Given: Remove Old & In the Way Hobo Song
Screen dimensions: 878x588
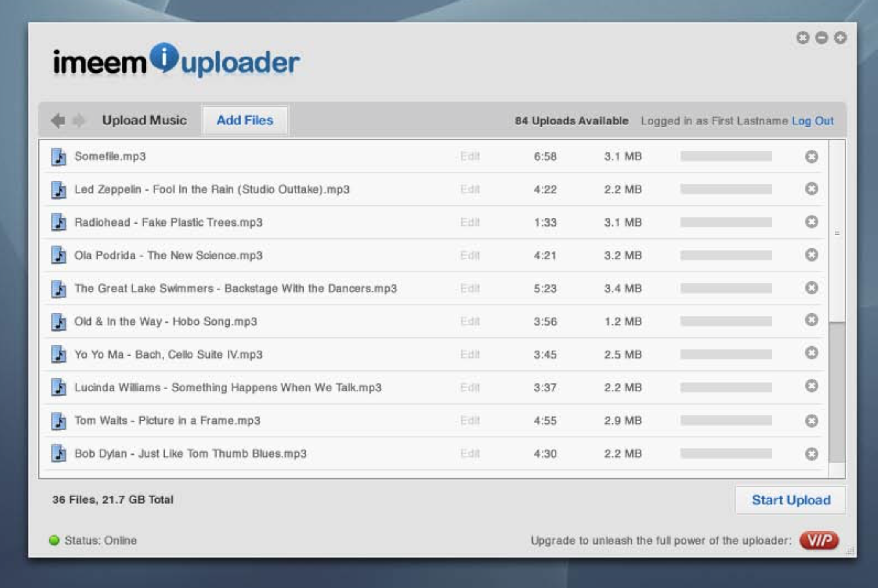Looking at the screenshot, I should pos(811,320).
